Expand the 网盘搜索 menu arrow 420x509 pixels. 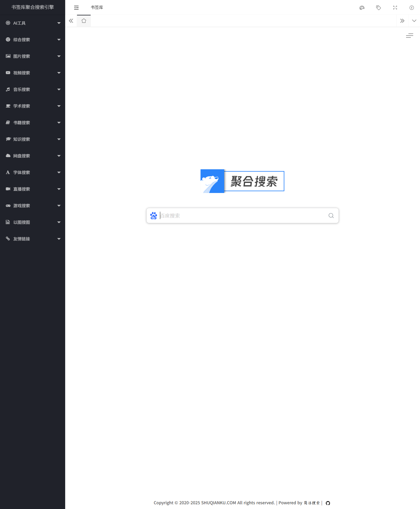[x=59, y=156]
